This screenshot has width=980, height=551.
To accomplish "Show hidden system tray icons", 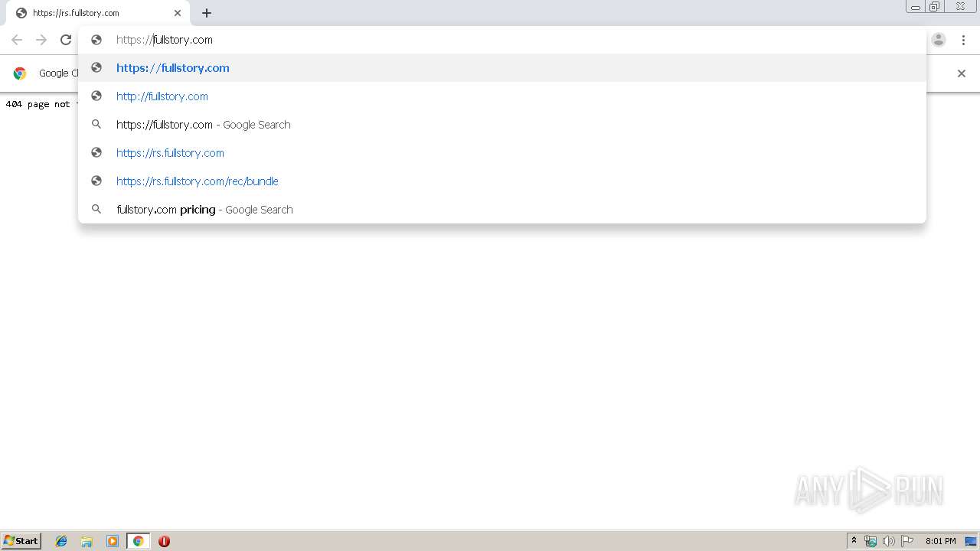I will point(854,541).
